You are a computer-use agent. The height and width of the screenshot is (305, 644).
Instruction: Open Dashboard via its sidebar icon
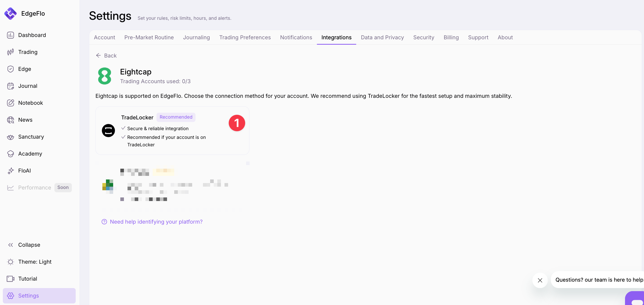pos(11,35)
